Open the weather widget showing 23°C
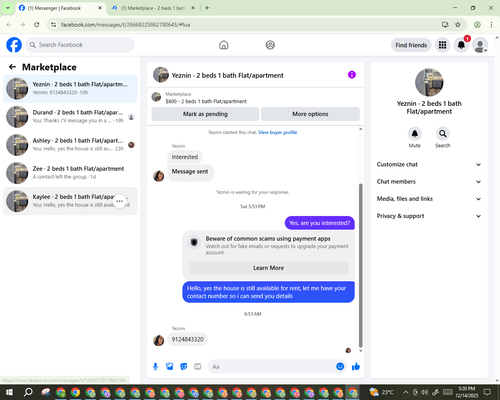 (381, 392)
